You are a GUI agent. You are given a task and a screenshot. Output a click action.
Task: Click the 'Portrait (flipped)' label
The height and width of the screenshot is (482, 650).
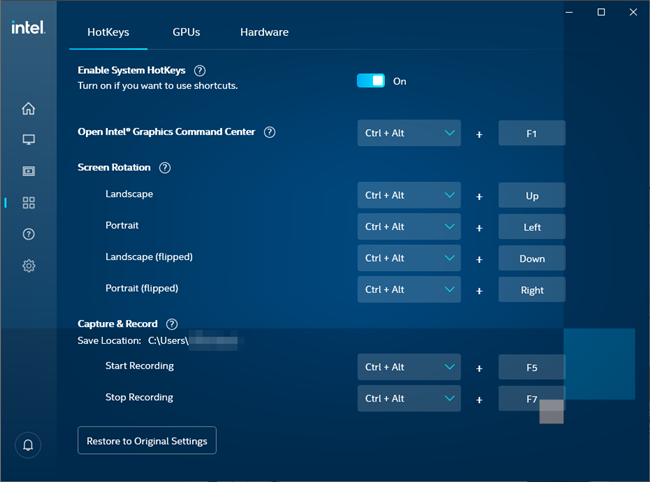(142, 288)
